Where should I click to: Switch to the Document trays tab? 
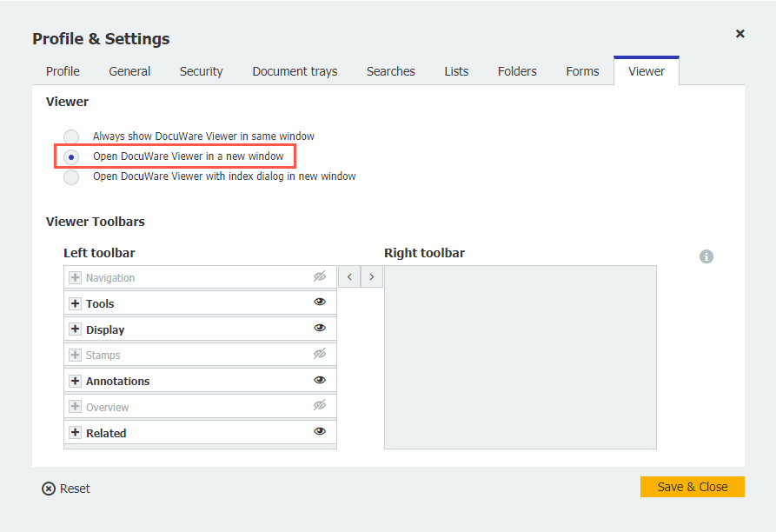pyautogui.click(x=295, y=71)
